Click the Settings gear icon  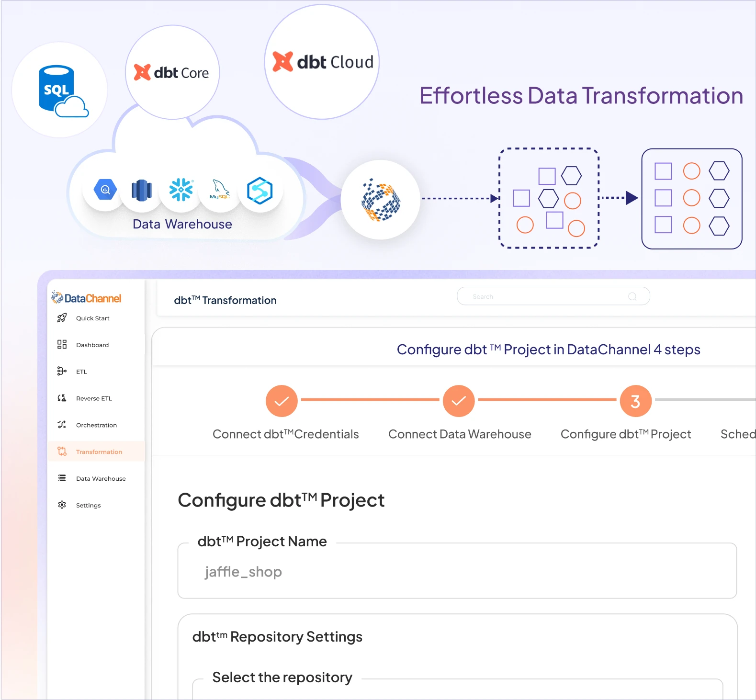click(x=62, y=505)
